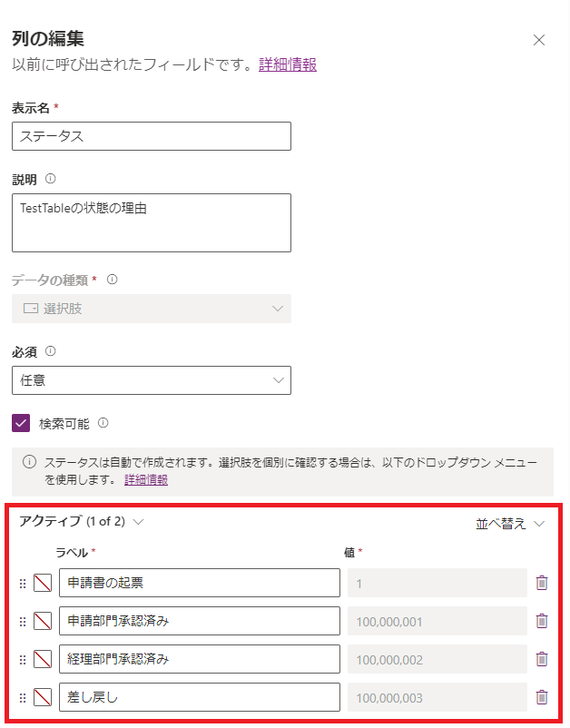Delete the 申請書の起票 option
This screenshot has width=570, height=728.
point(542,583)
